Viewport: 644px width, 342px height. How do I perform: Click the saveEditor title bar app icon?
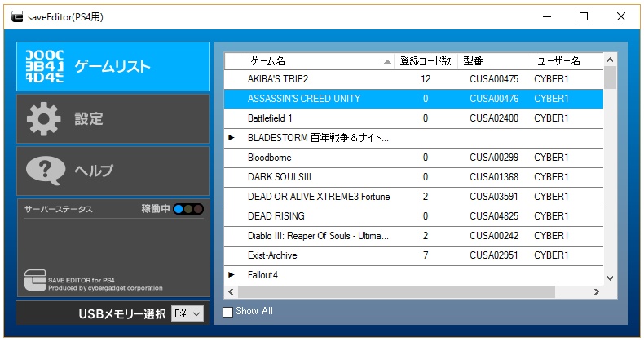[x=17, y=17]
